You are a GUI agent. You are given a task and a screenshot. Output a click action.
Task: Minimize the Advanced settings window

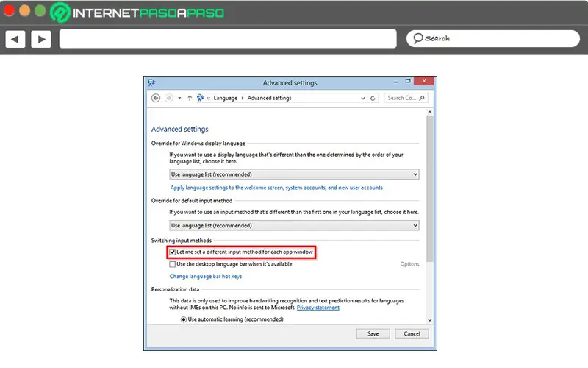click(x=395, y=81)
